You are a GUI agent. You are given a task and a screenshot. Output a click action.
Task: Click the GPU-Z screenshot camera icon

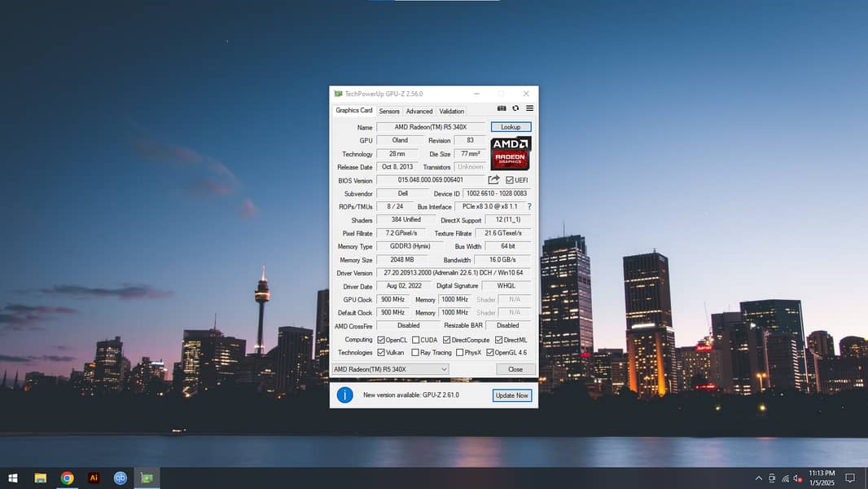(x=502, y=108)
